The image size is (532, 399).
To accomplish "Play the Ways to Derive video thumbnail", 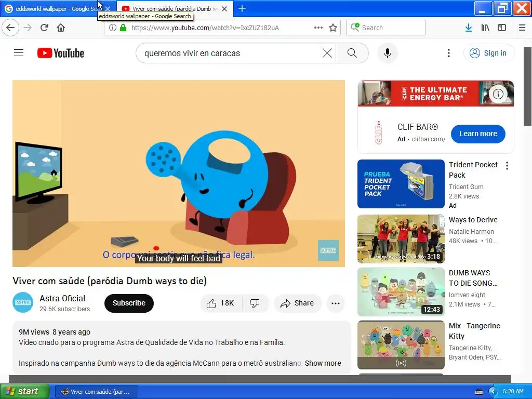I will pyautogui.click(x=401, y=239).
